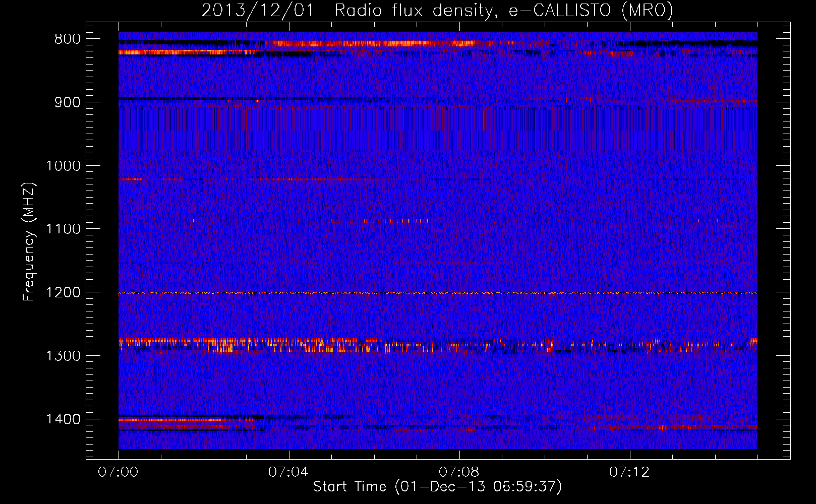This screenshot has width=816, height=504.
Task: Click the 07:08 time tick label
Action: [x=459, y=472]
